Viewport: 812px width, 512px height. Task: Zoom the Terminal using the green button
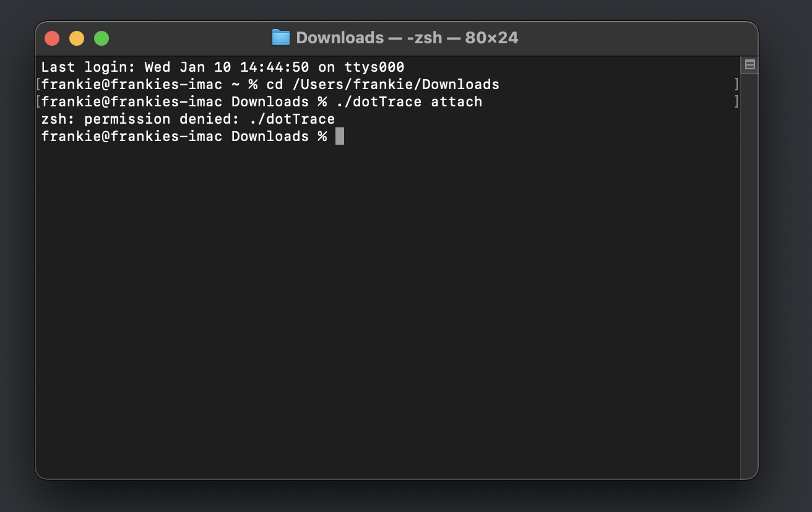[x=101, y=38]
